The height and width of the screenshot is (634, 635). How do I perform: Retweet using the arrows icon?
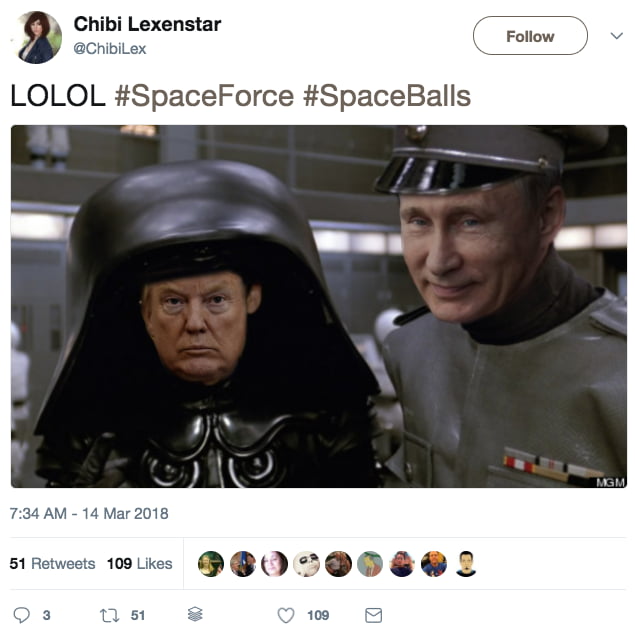109,615
